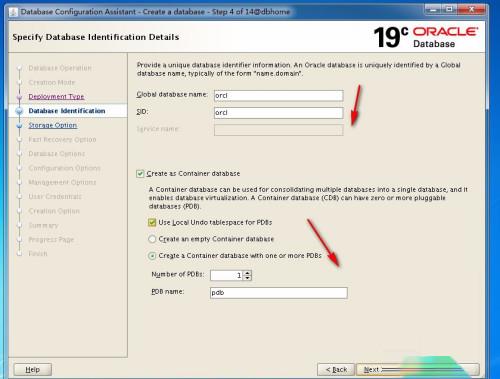Screen dimensions: 500x379
Task: Click the Database Options step label
Action: click(57, 154)
